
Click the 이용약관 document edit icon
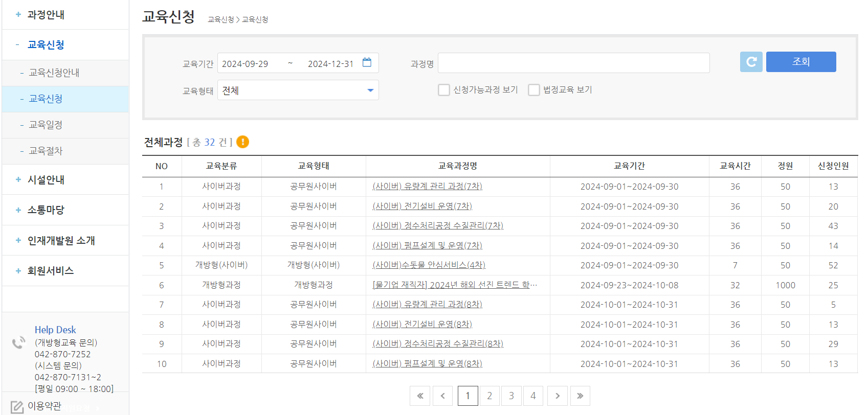pos(17,407)
